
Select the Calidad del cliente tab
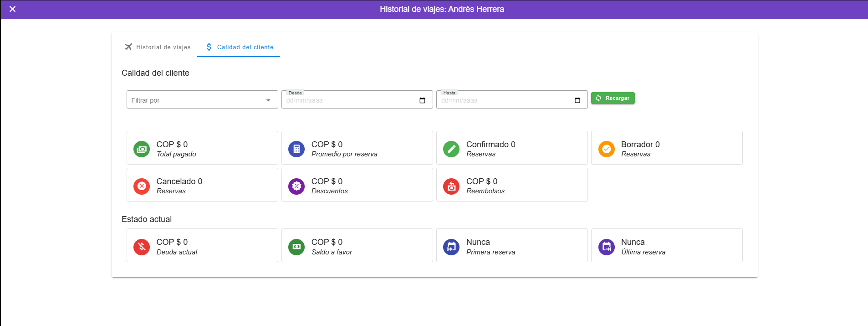[x=239, y=47]
